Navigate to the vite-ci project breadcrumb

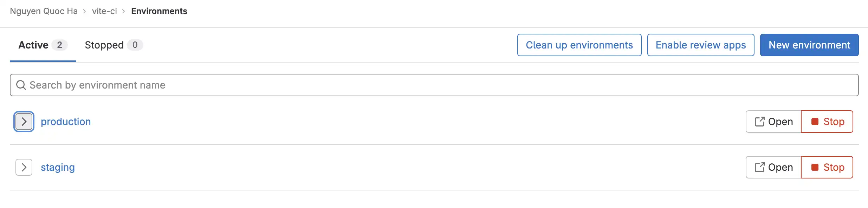(x=104, y=11)
